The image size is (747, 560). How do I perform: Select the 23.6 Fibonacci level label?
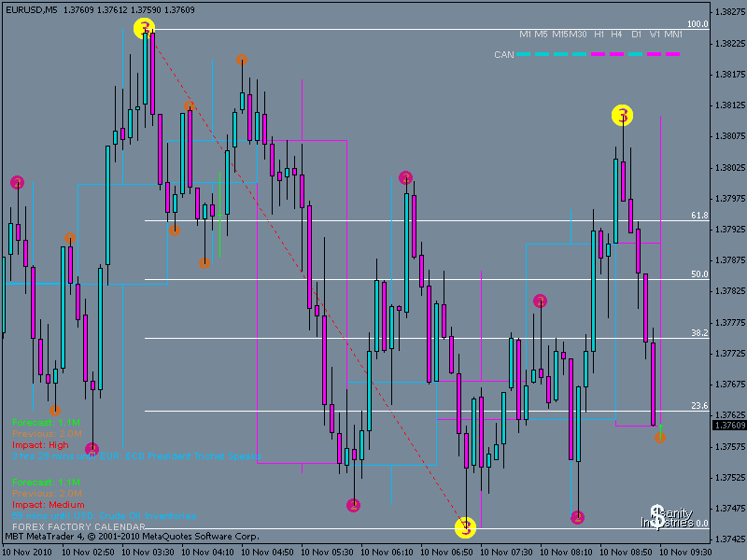pos(699,406)
